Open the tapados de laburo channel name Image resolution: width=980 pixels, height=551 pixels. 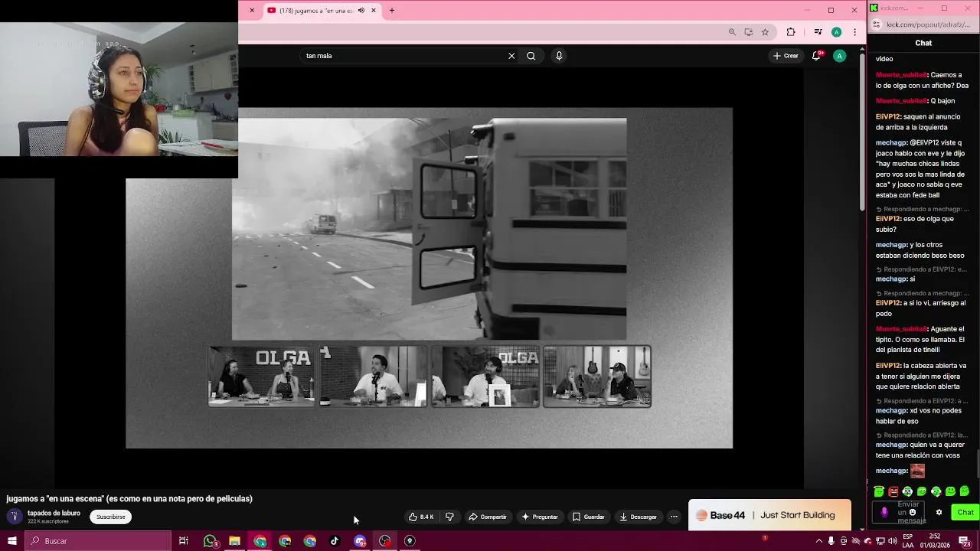[54, 514]
